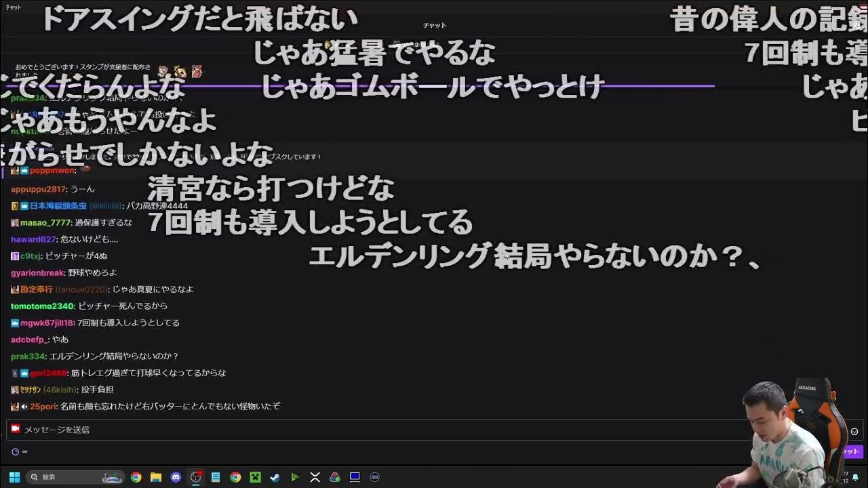Click username 勘定奉行 in chat

coord(37,289)
